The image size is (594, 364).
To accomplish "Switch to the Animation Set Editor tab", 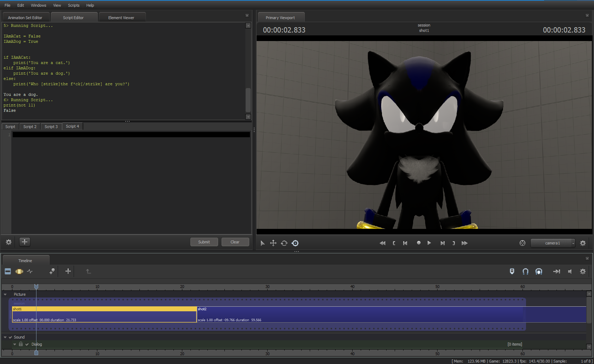I will pyautogui.click(x=25, y=18).
